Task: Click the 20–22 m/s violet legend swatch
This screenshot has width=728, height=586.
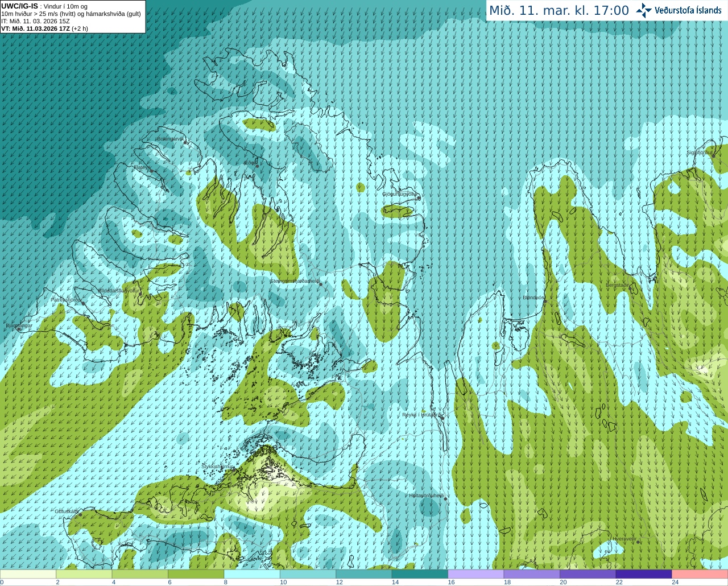Action: (588, 574)
